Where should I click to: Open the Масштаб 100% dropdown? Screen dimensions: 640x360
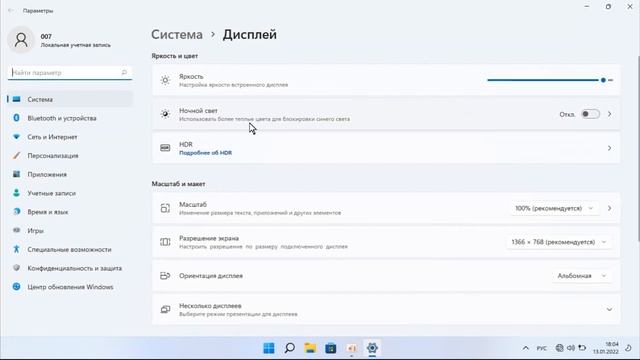click(554, 208)
